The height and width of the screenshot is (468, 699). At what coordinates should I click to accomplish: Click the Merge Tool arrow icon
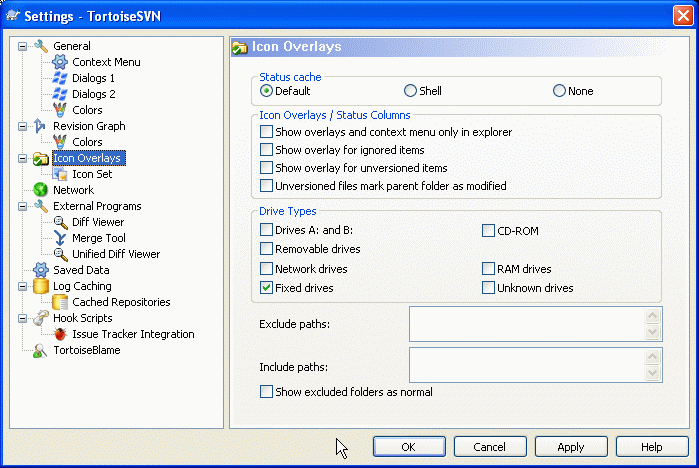(x=60, y=238)
